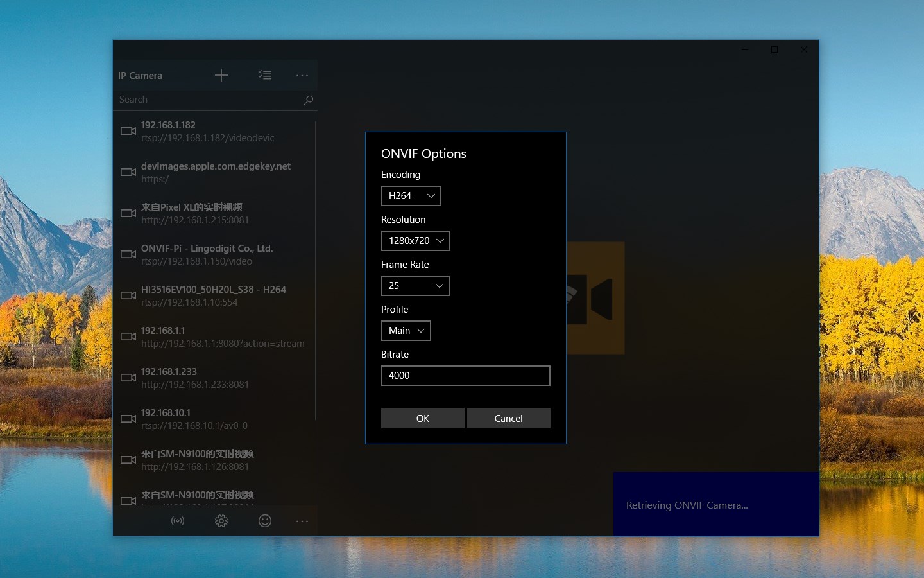Click camera icon beside 192.168.10.1 entry
924x578 pixels.
point(128,419)
